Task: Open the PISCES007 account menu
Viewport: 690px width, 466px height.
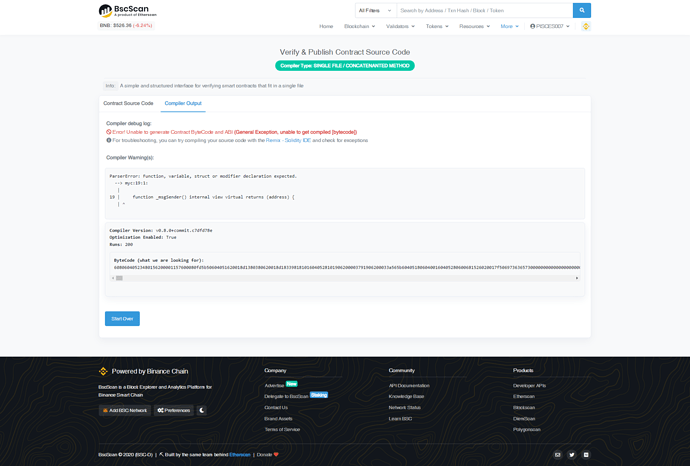Action: coord(550,26)
